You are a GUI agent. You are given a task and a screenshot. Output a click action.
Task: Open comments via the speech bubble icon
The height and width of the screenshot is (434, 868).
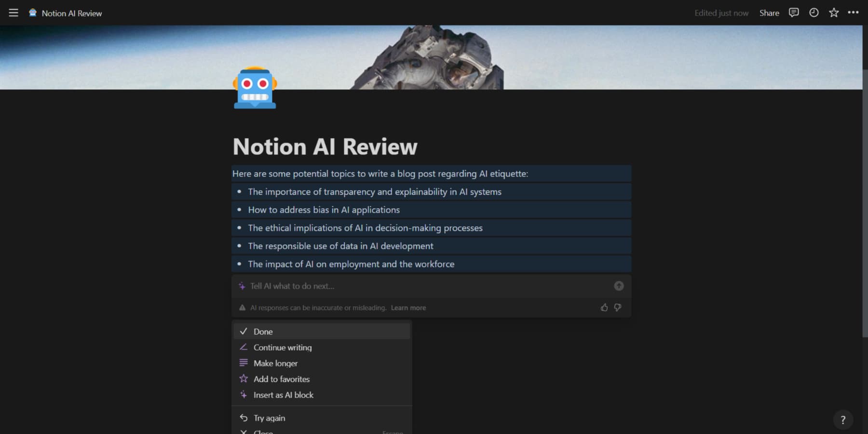(x=794, y=13)
